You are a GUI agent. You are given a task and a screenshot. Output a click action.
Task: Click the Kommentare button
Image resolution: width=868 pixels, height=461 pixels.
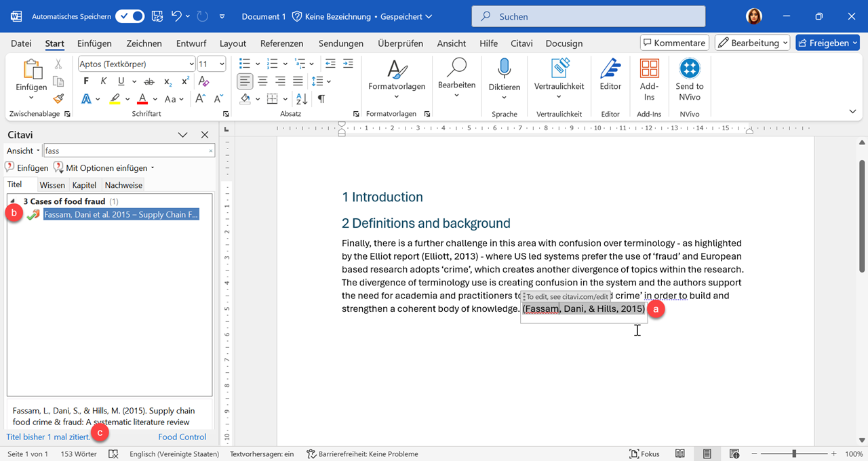point(674,43)
